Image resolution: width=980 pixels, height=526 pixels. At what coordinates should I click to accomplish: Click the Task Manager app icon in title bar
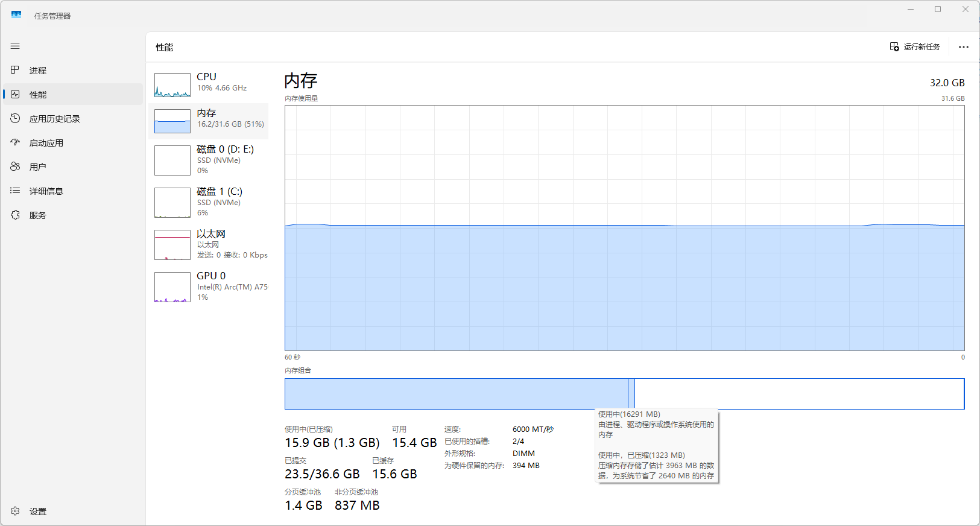pyautogui.click(x=16, y=15)
